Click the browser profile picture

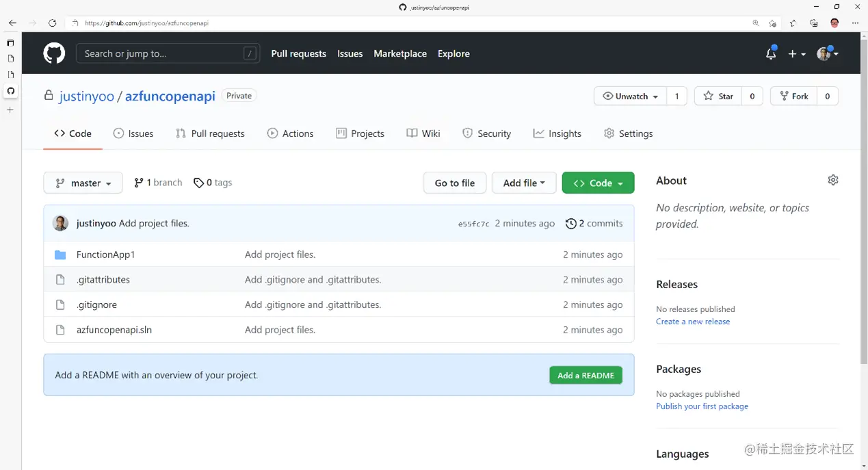pos(834,23)
